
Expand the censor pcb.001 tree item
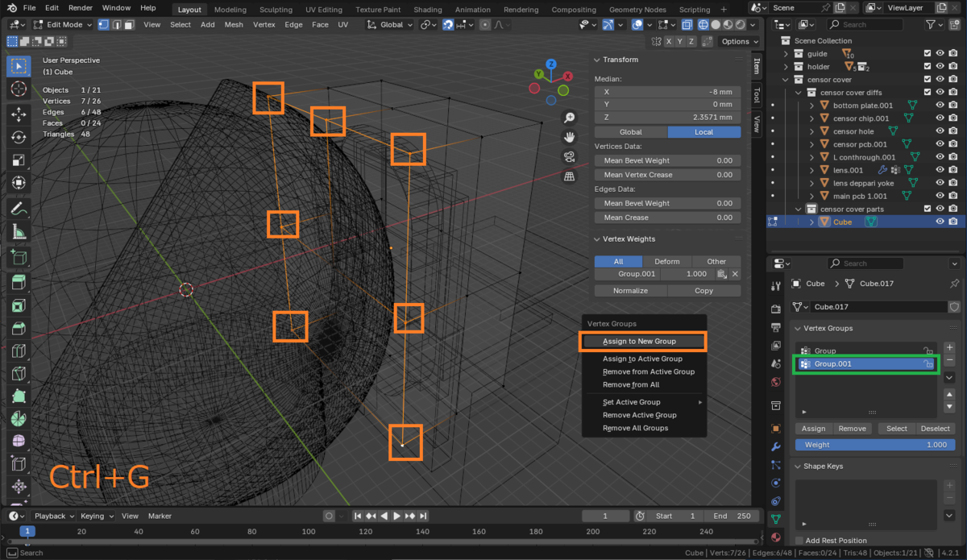coord(812,144)
